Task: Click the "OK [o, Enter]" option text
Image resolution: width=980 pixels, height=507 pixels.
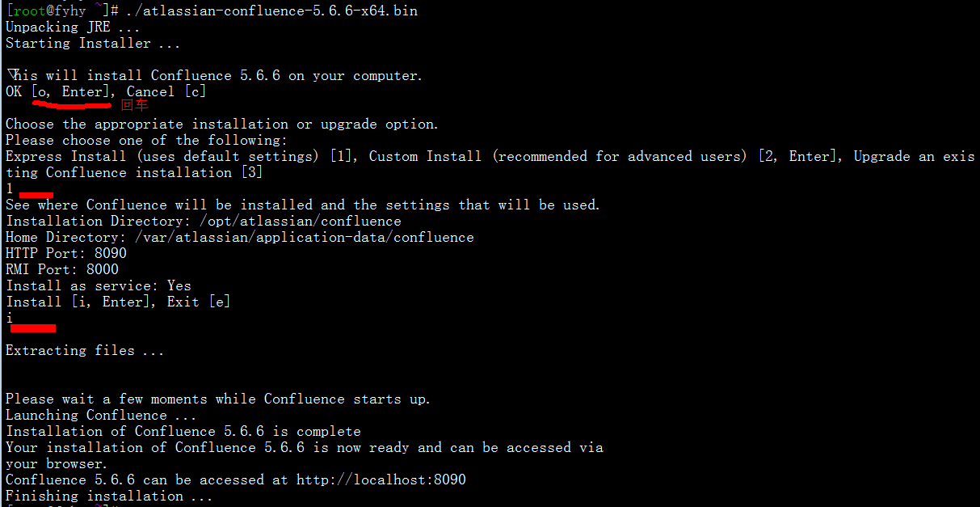Action: 57,91
